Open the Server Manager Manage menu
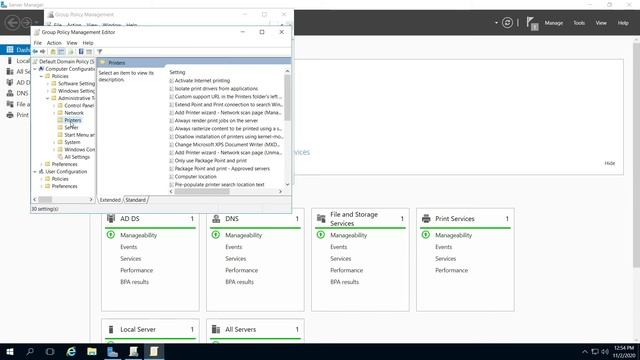Image resolution: width=640 pixels, height=360 pixels. click(x=553, y=23)
